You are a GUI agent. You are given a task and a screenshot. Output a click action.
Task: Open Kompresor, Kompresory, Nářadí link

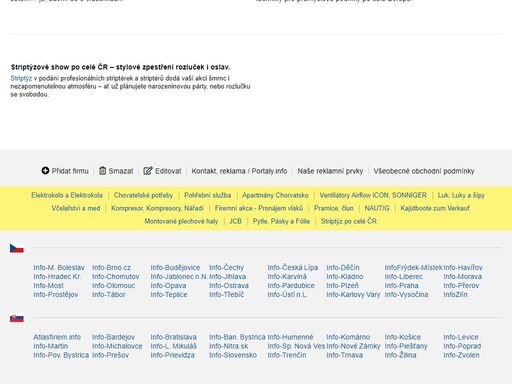(157, 208)
